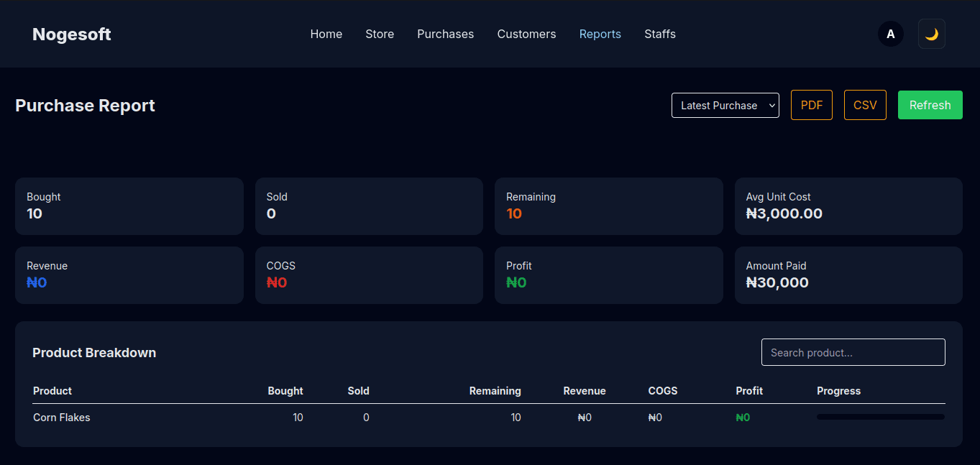
Task: Open the user avatar 'A' menu
Action: coord(890,34)
